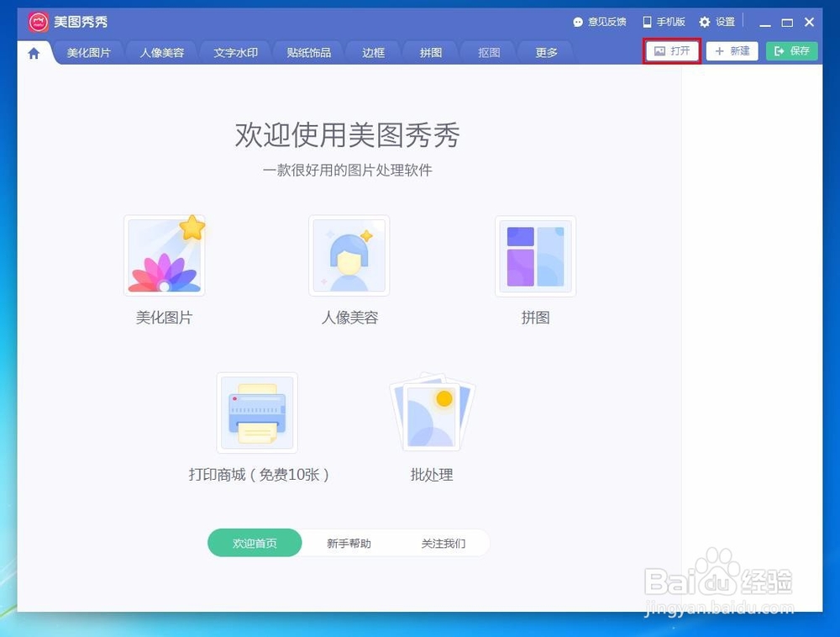Go to the home tab icon

pos(34,53)
